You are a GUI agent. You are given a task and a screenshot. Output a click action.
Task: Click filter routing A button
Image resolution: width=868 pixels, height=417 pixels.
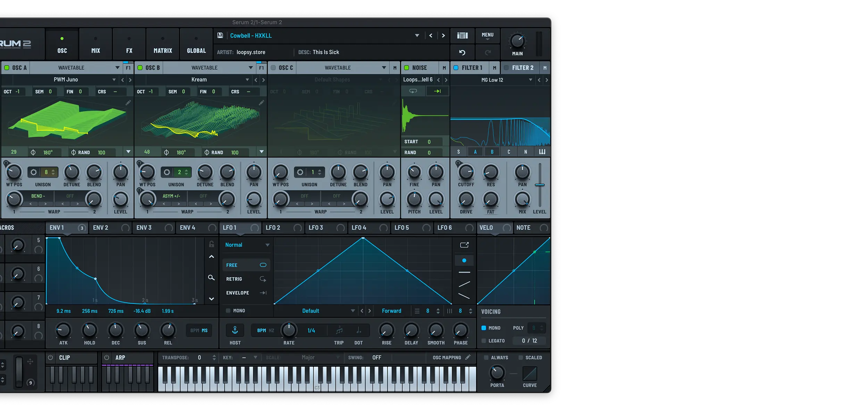coord(475,152)
